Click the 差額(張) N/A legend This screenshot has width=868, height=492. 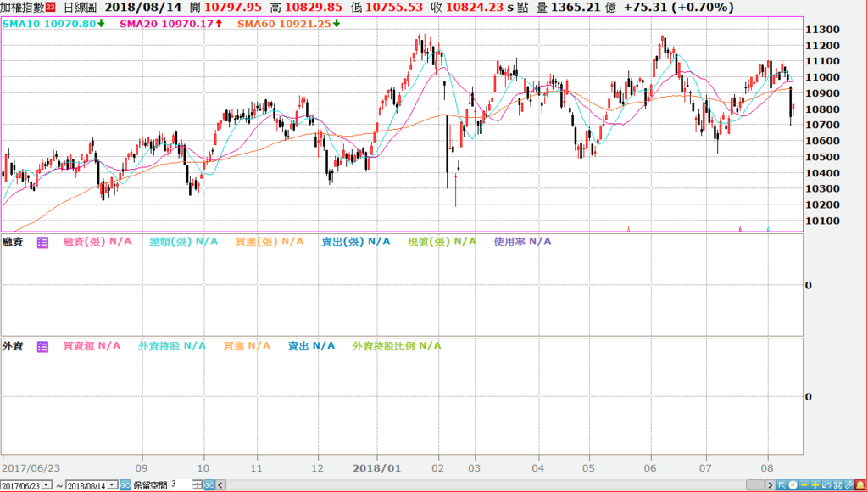184,242
